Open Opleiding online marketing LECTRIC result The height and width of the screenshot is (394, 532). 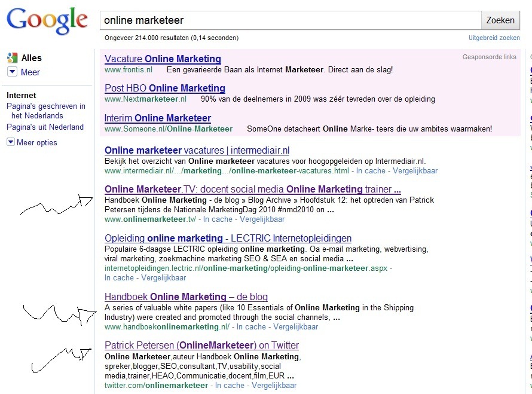(x=228, y=238)
